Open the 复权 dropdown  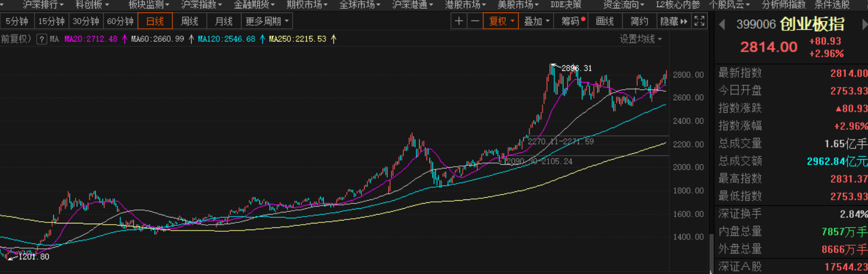pyautogui.click(x=501, y=22)
